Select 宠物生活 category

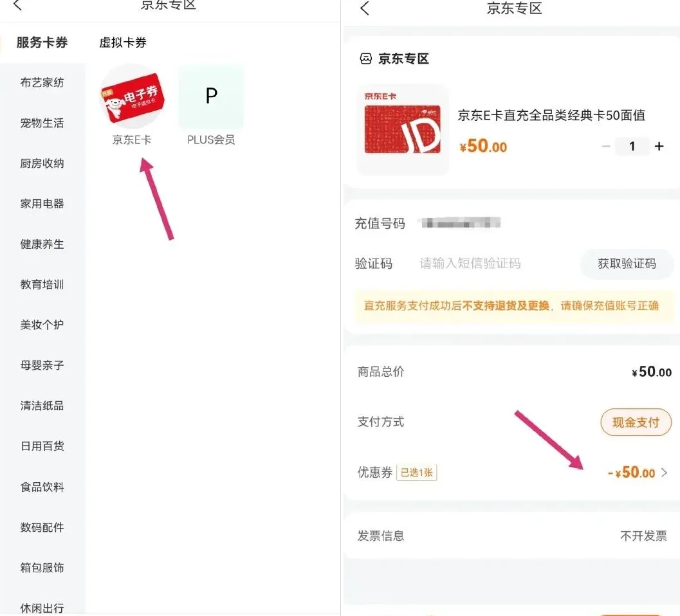[x=42, y=123]
